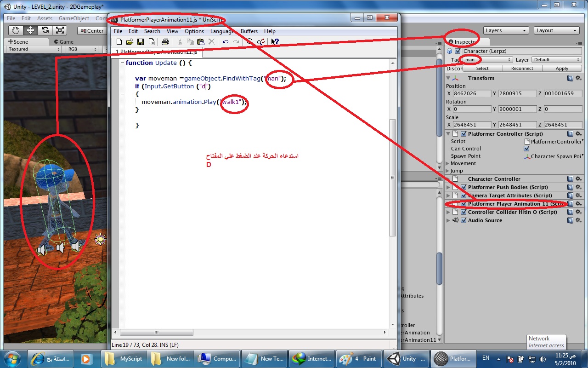Click the Print icon in UniSciTE toolbar
588x368 pixels.
click(x=165, y=42)
